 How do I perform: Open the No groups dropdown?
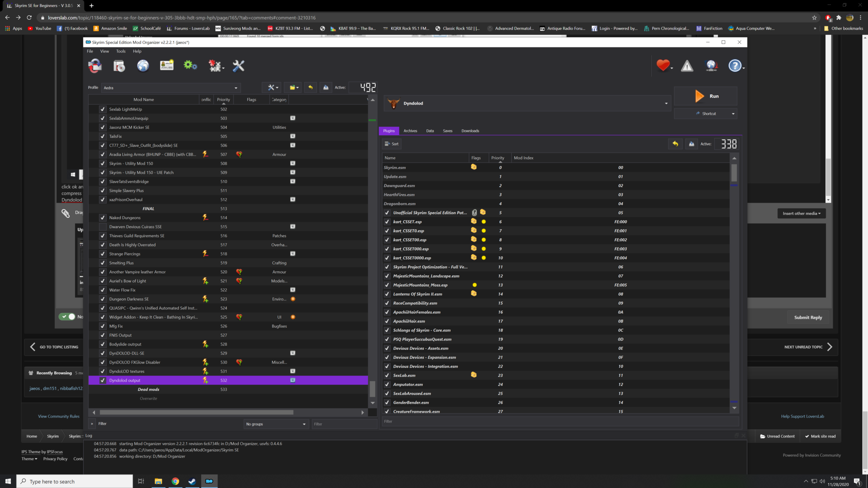tap(276, 424)
